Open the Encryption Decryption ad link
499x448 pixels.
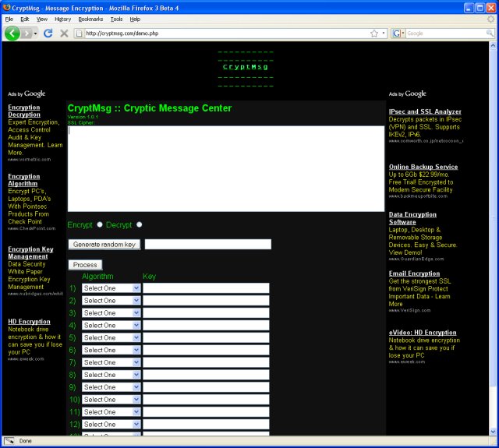[24, 111]
